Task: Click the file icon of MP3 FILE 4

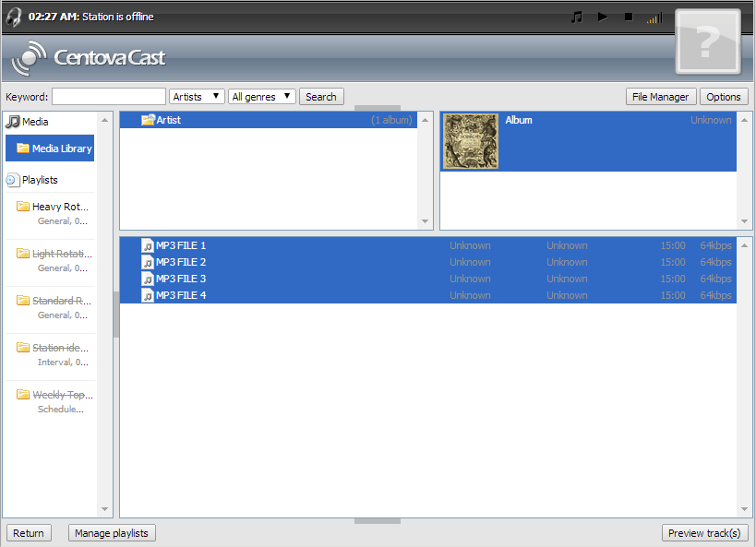Action: tap(148, 295)
